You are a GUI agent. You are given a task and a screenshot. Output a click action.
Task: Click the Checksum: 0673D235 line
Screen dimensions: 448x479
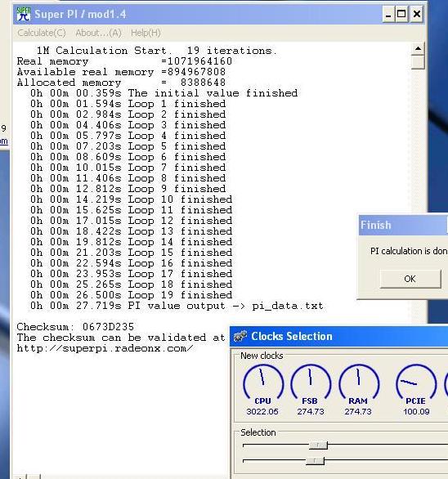click(75, 327)
